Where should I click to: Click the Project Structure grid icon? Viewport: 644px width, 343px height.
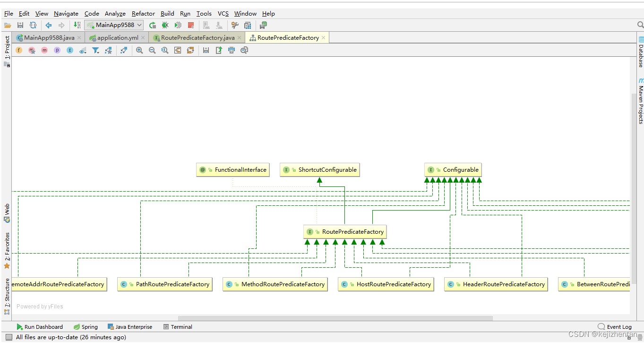tap(248, 25)
